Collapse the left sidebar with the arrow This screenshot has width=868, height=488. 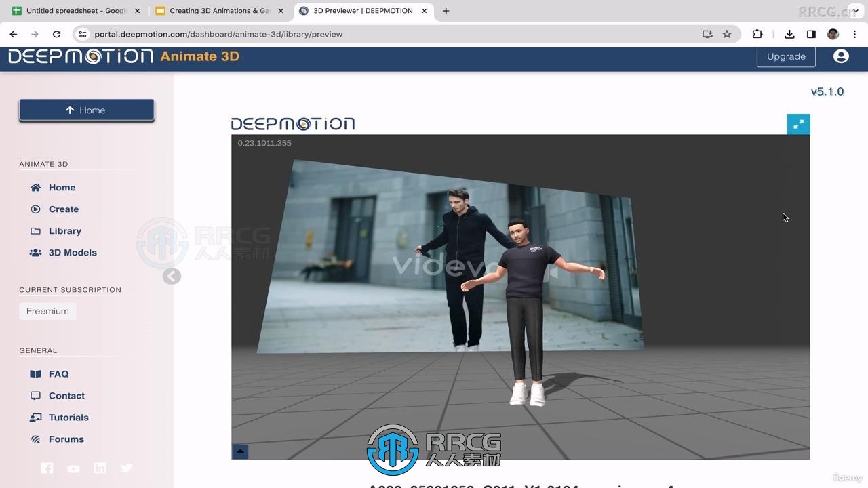click(x=172, y=276)
